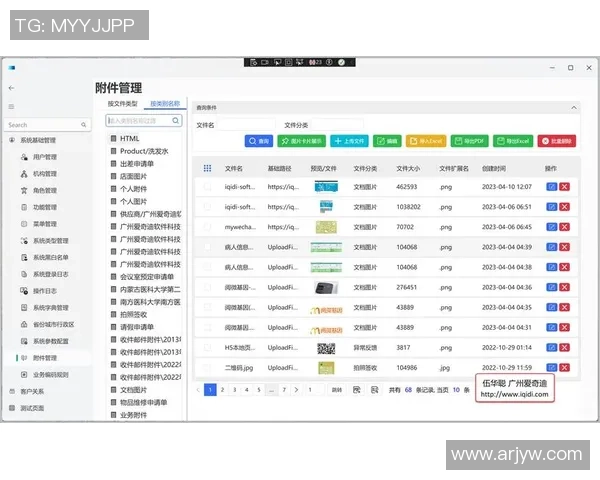The height and width of the screenshot is (480, 600).
Task: Click the back arrow in the sidebar
Action: [x=11, y=88]
